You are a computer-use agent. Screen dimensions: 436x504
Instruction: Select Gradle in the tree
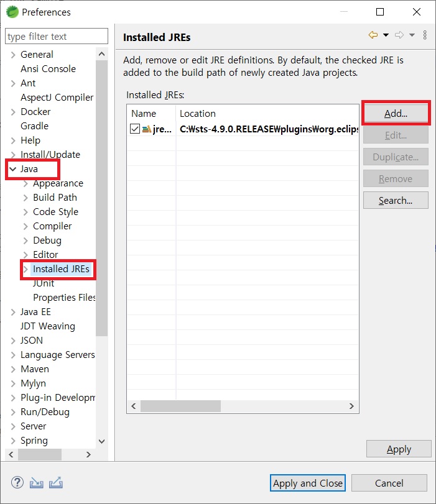[34, 126]
